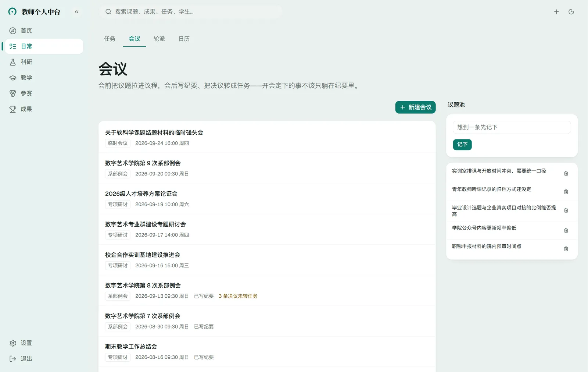Image resolution: width=588 pixels, height=372 pixels.
Task: Open meeting 数字艺术学院第 8 次系部例会
Action: tap(267, 290)
